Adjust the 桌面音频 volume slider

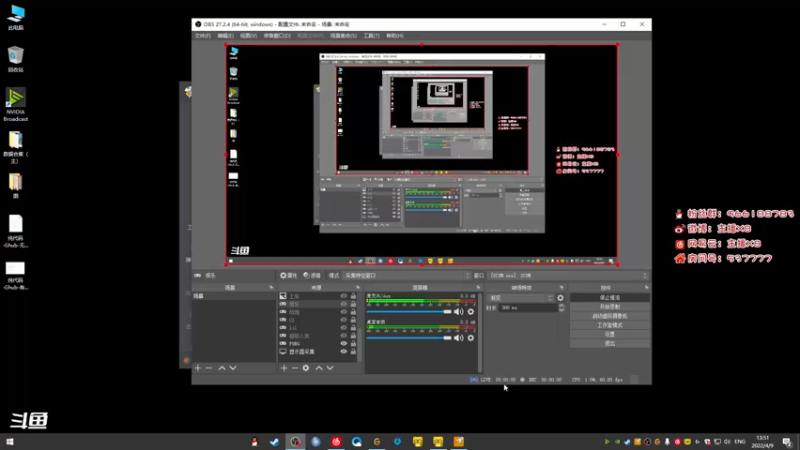[409, 338]
